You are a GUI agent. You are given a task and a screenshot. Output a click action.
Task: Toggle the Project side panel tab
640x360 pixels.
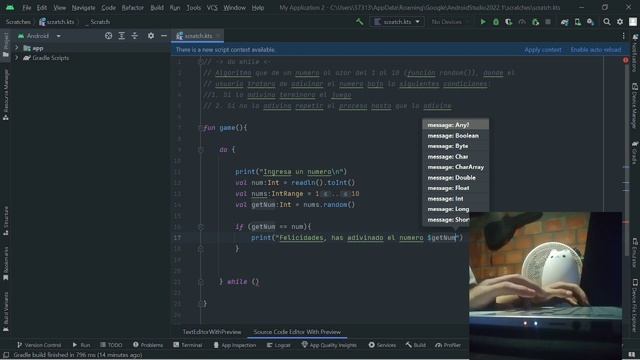coord(6,45)
